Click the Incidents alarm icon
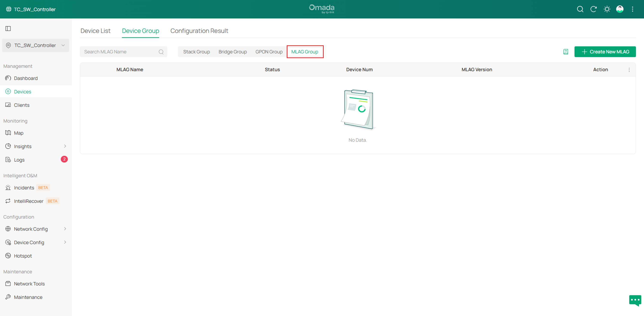644x316 pixels. [8, 187]
